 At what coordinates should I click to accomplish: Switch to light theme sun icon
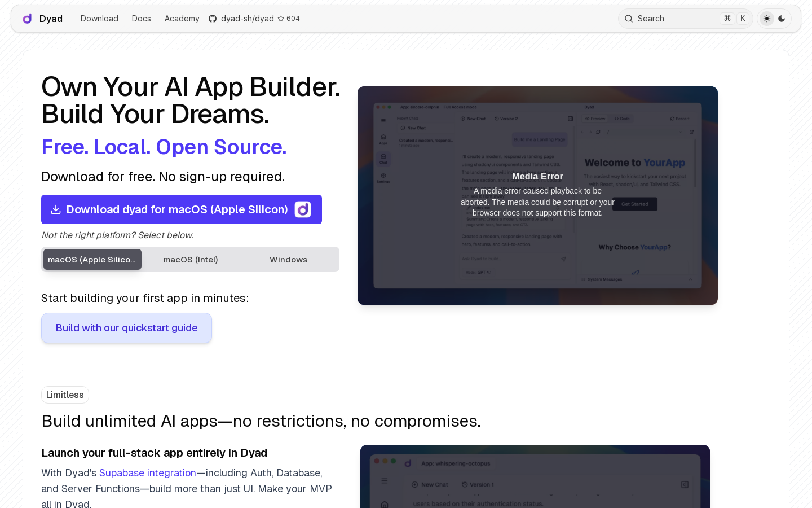click(767, 19)
